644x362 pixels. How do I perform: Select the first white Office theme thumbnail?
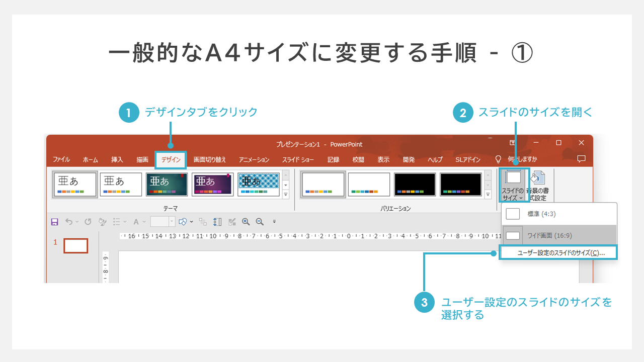point(75,185)
